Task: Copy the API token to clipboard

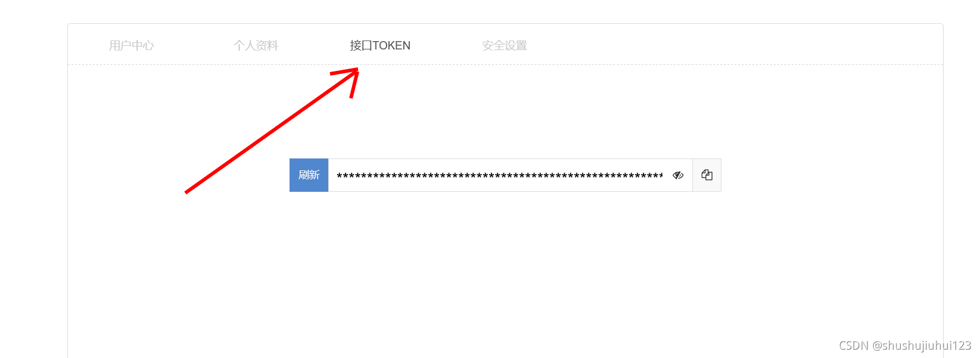Action: [707, 175]
